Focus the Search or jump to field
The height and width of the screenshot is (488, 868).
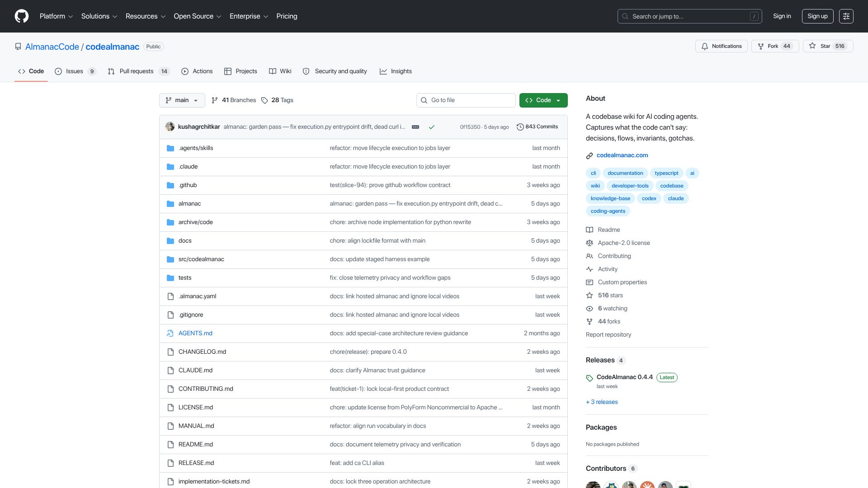point(689,16)
